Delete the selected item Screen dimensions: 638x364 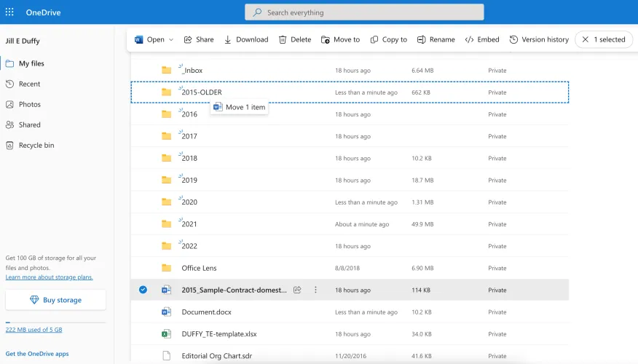pyautogui.click(x=294, y=39)
